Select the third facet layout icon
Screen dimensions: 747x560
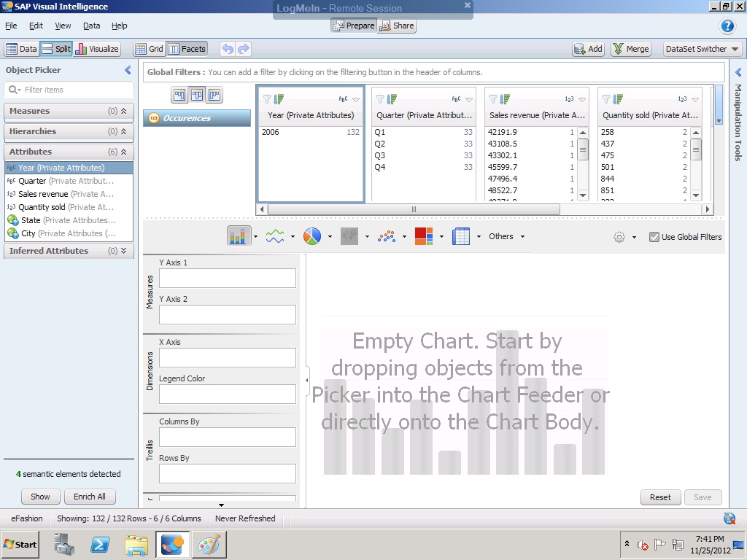(214, 96)
